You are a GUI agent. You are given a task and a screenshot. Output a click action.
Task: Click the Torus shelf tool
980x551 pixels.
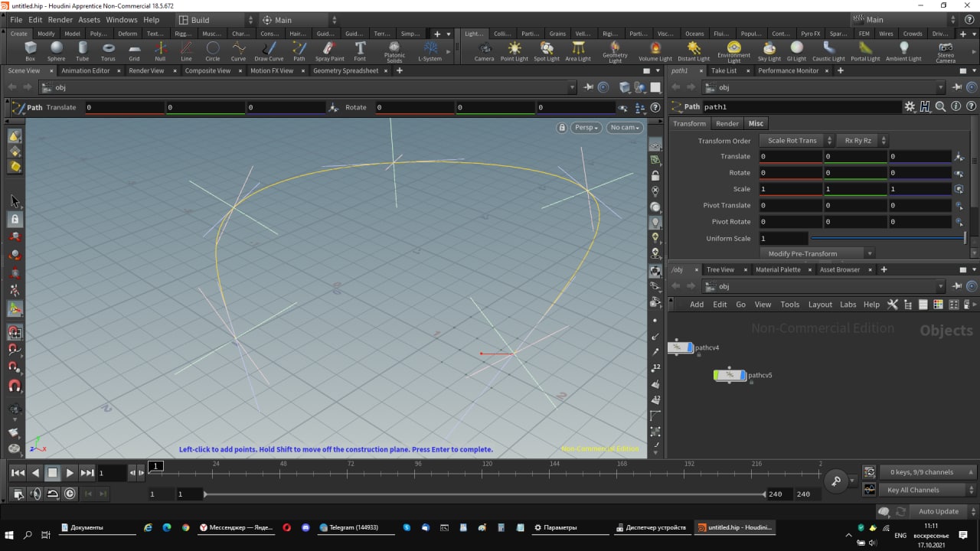[108, 51]
